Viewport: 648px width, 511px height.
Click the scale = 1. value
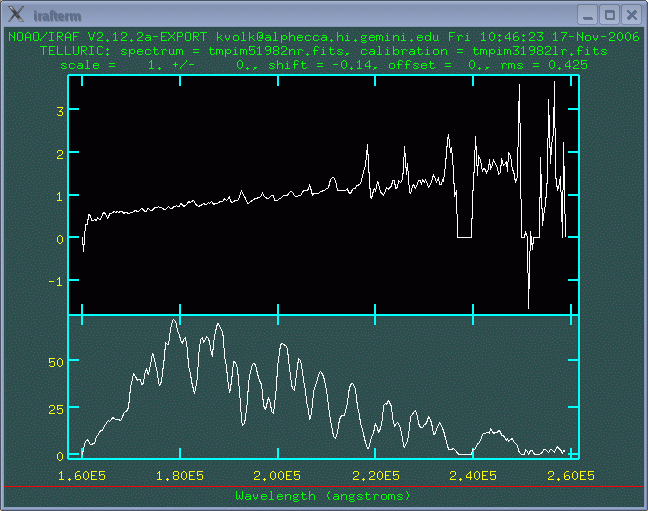coord(112,65)
